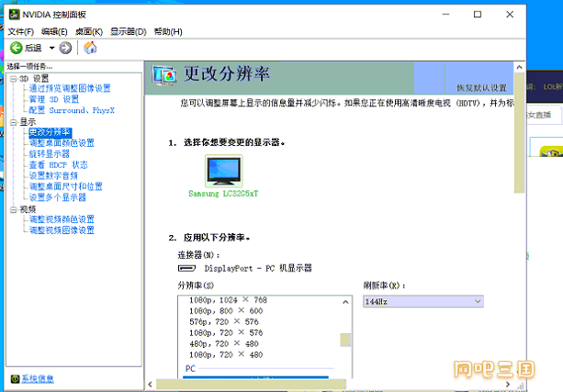Image resolution: width=563 pixels, height=392 pixels.
Task: Click the horizontal scroll-left arrow
Action: pos(150,384)
